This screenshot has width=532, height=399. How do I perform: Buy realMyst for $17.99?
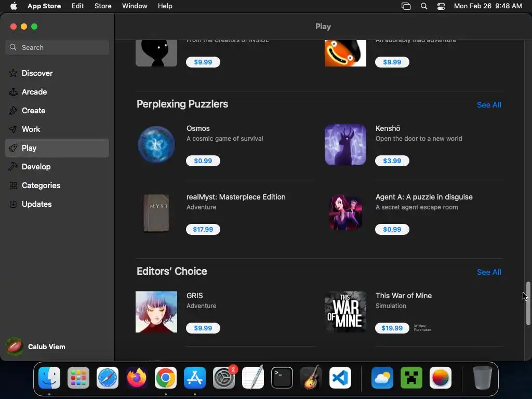pos(203,229)
